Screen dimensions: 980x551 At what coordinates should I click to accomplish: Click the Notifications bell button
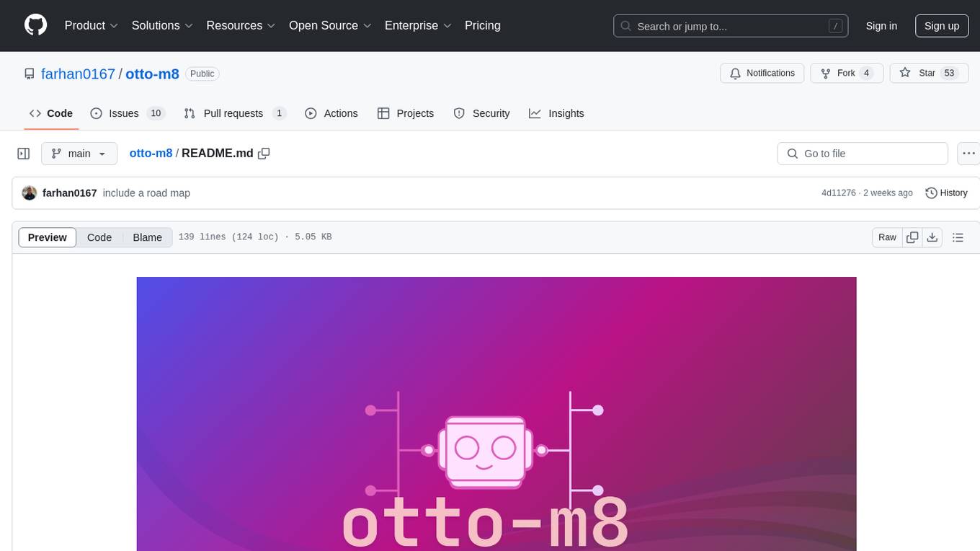pyautogui.click(x=762, y=74)
